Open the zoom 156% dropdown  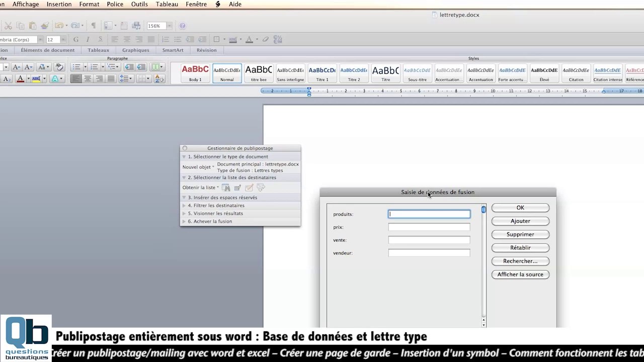tap(170, 26)
